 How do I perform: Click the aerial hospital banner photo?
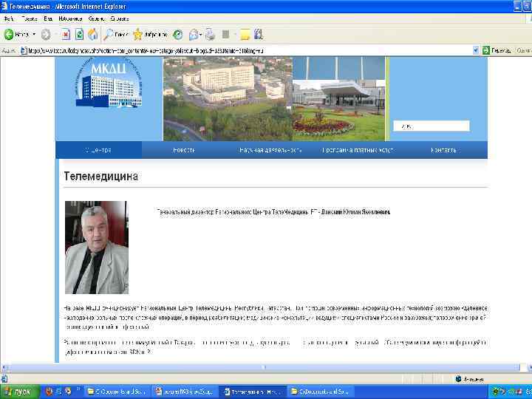[x=228, y=99]
